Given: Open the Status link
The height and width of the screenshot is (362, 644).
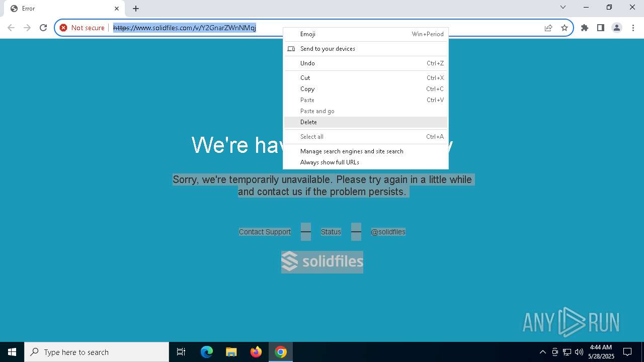Looking at the screenshot, I should click(x=331, y=232).
